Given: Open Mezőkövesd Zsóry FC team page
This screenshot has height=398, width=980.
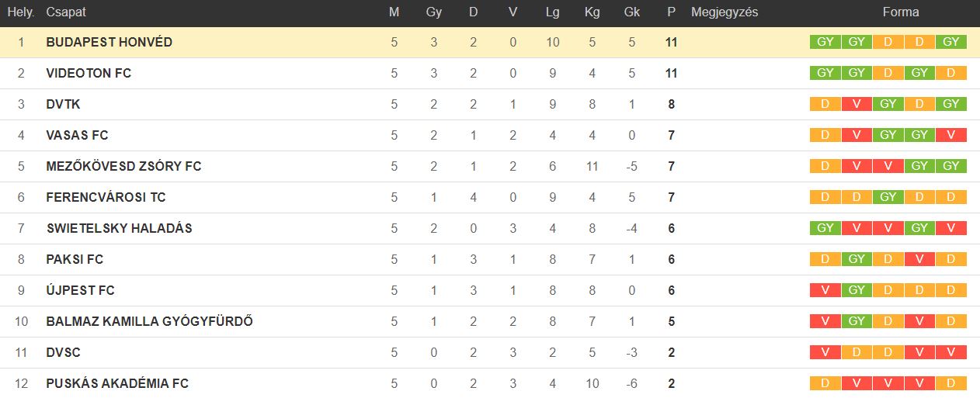Looking at the screenshot, I should (123, 166).
